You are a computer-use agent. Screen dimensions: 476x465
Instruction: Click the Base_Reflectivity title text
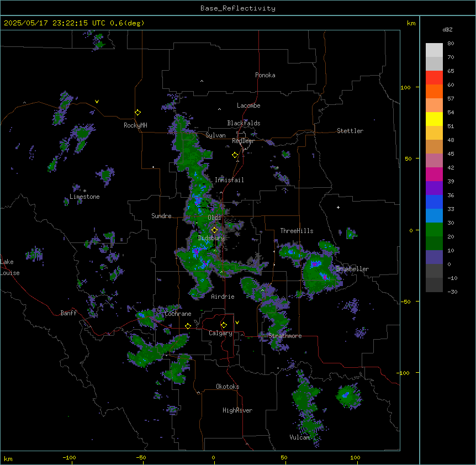pos(238,8)
